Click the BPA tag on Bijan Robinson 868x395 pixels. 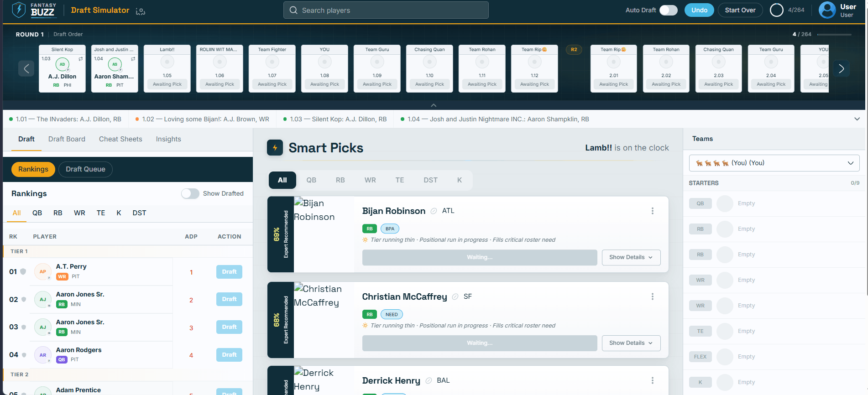390,229
